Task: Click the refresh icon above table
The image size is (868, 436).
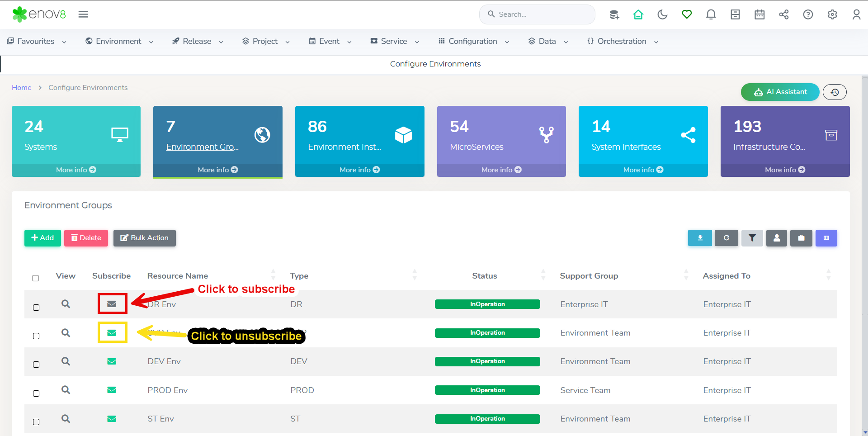Action: tap(726, 238)
